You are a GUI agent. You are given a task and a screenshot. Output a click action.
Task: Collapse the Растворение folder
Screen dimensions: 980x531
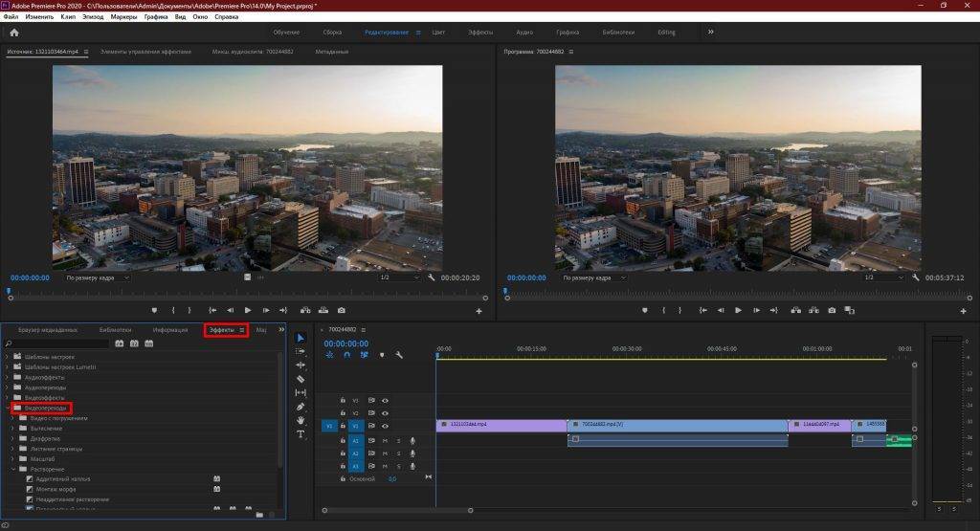12,469
